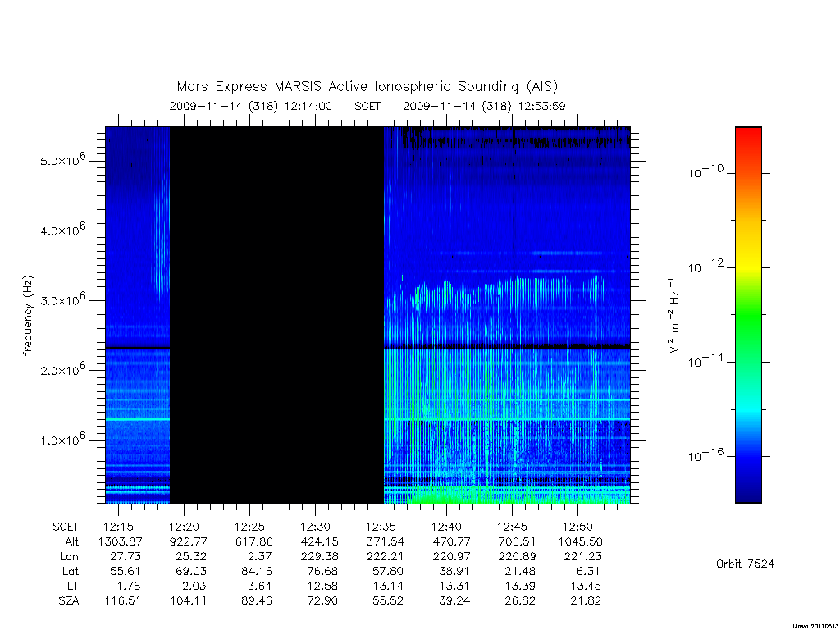Click altitude value 424.15

coord(320,541)
